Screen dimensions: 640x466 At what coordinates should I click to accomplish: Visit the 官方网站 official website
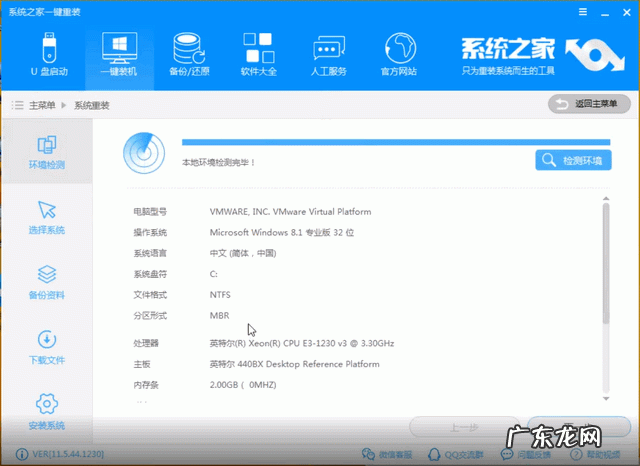coord(399,54)
